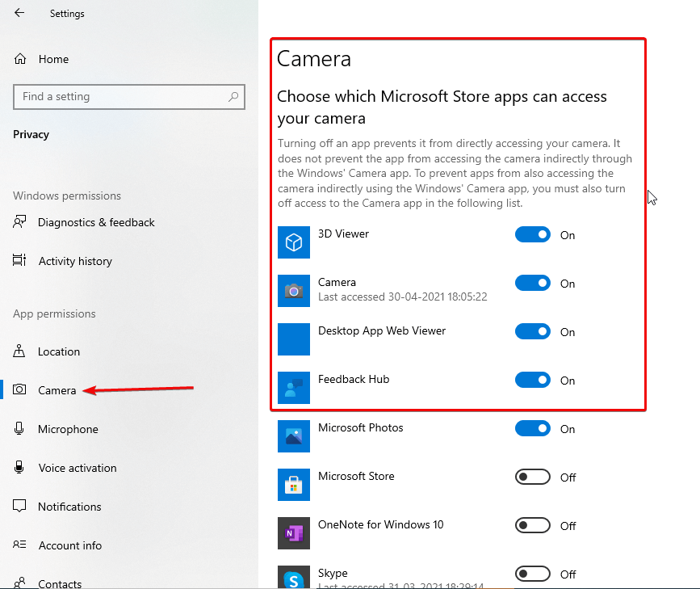Click the Find a setting search box
The width and height of the screenshot is (700, 589).
click(x=129, y=96)
